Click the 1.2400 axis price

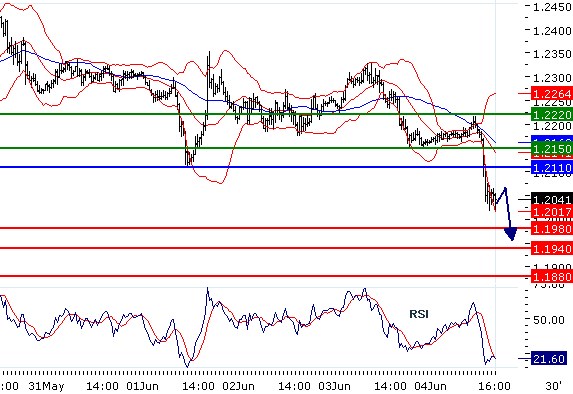click(552, 31)
